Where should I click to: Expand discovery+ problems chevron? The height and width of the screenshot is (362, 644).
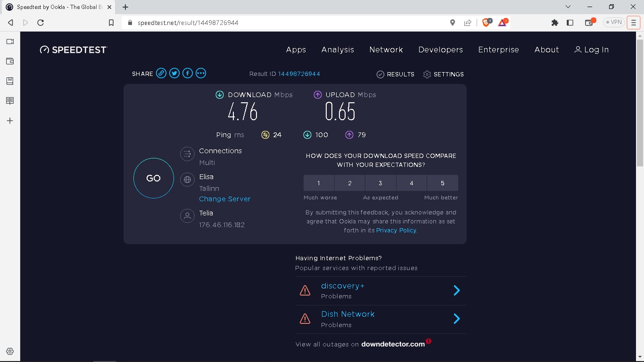[x=456, y=290]
